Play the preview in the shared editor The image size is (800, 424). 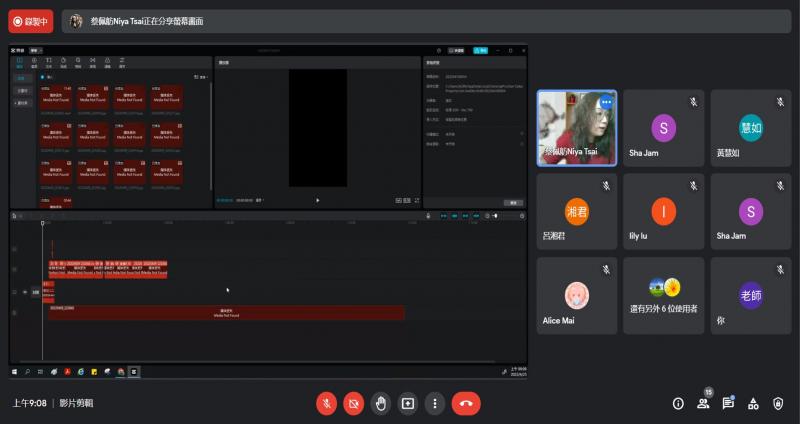pyautogui.click(x=318, y=200)
